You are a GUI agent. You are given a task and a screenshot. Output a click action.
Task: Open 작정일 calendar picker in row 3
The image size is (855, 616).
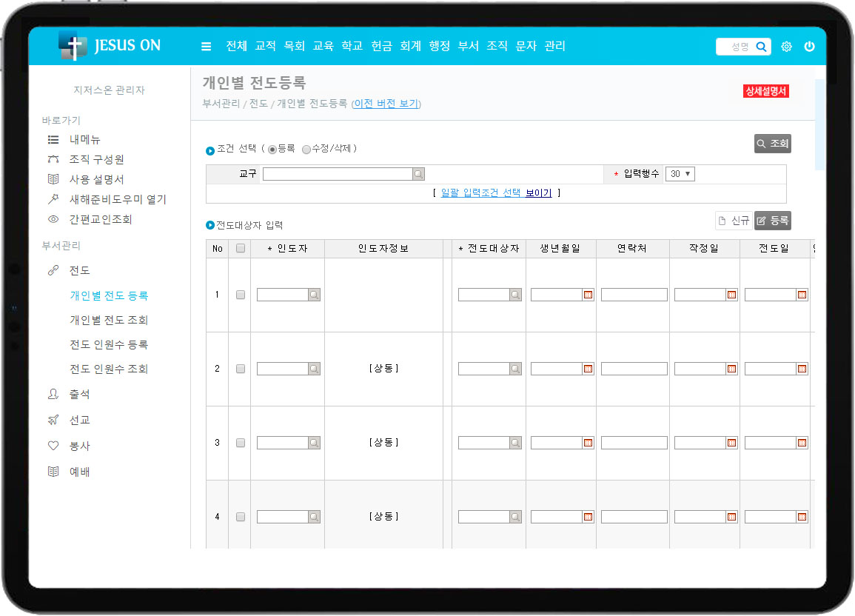(x=731, y=443)
